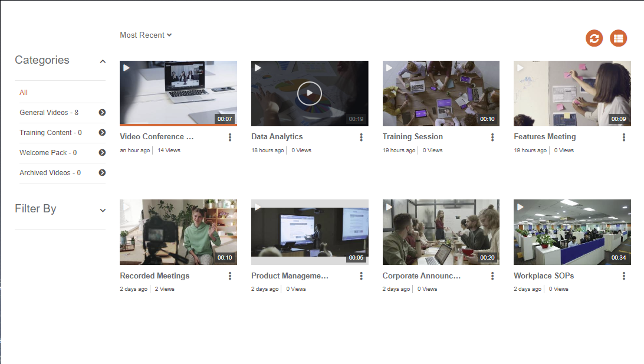Viewport: 644px width, 364px height.
Task: Switch to list view with the orange icon
Action: [618, 38]
